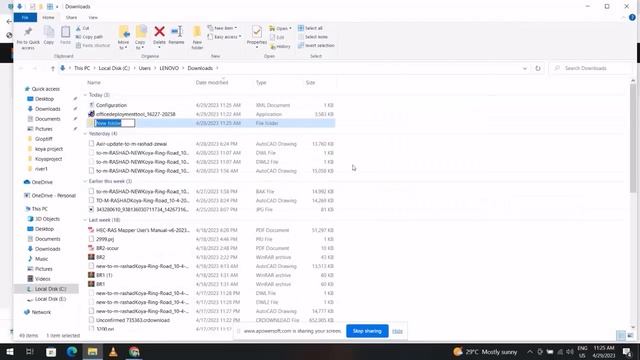Click the Edit command in Open group

[277, 37]
